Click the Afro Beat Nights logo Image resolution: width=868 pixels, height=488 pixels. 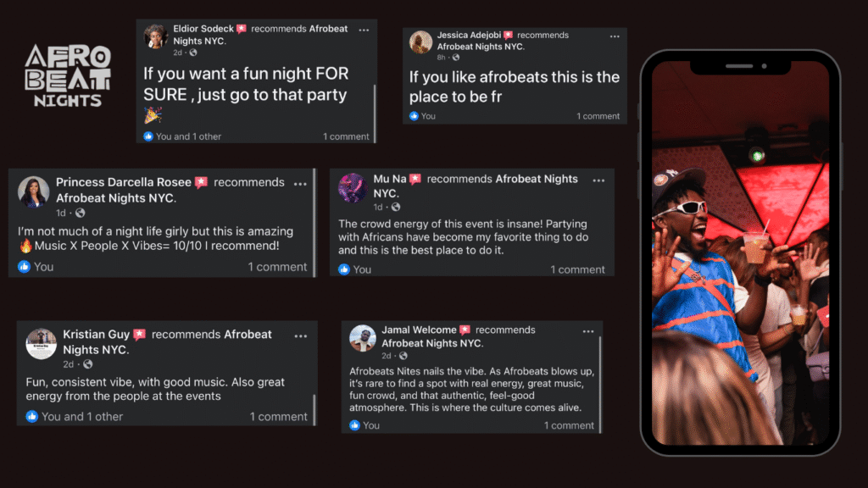pyautogui.click(x=68, y=76)
